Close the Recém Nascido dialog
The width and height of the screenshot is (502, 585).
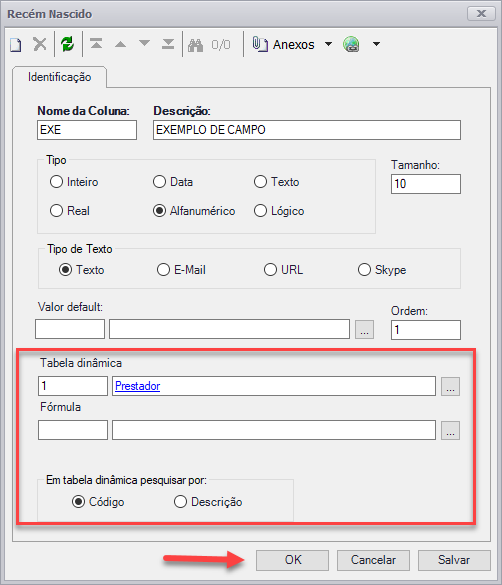click(481, 14)
